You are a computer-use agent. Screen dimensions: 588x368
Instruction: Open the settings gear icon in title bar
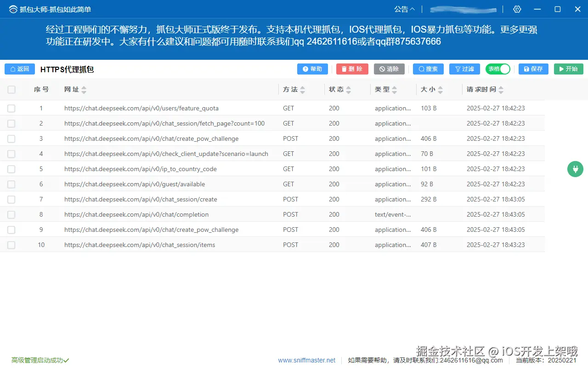point(517,9)
